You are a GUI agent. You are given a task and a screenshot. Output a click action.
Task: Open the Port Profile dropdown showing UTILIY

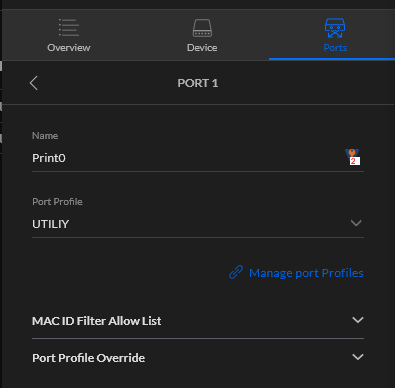coord(198,224)
